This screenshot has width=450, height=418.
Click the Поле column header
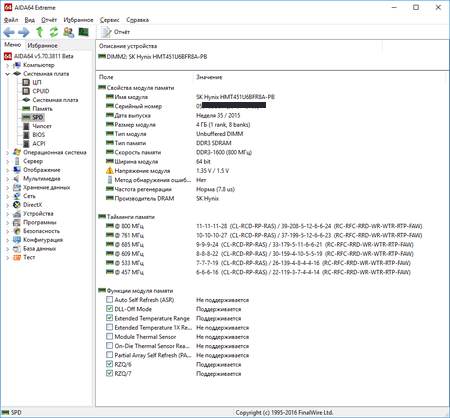click(145, 77)
